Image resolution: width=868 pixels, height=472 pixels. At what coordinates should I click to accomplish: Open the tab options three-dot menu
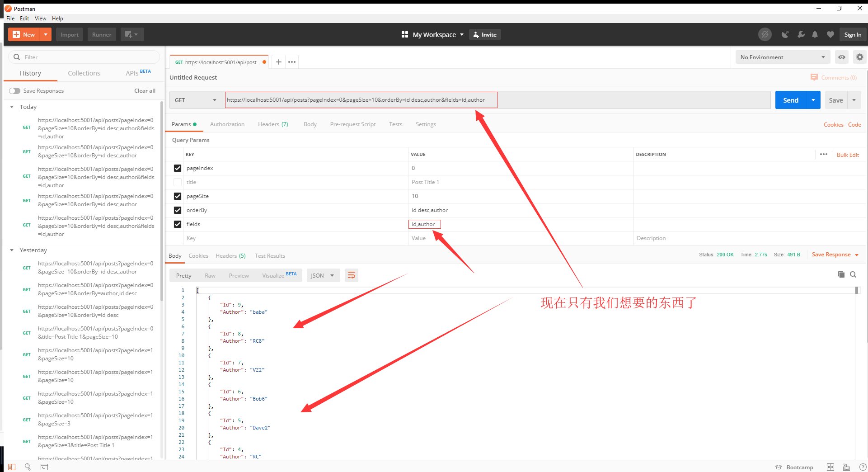[292, 62]
